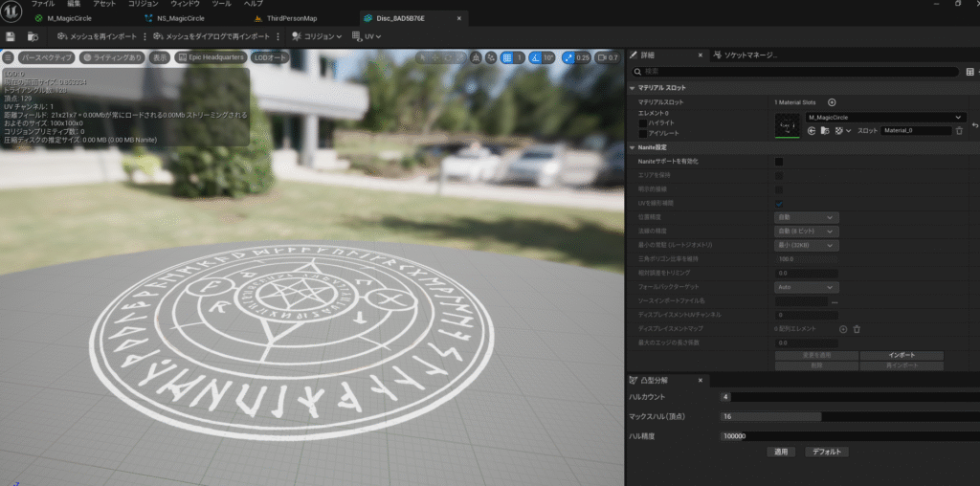Viewport: 980px width, 486px height.
Task: Delete material slot with trash icon
Action: coord(959,131)
